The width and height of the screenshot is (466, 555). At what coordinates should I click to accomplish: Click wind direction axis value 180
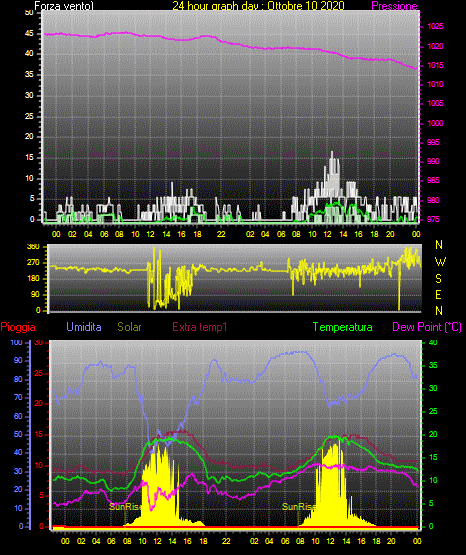point(33,279)
